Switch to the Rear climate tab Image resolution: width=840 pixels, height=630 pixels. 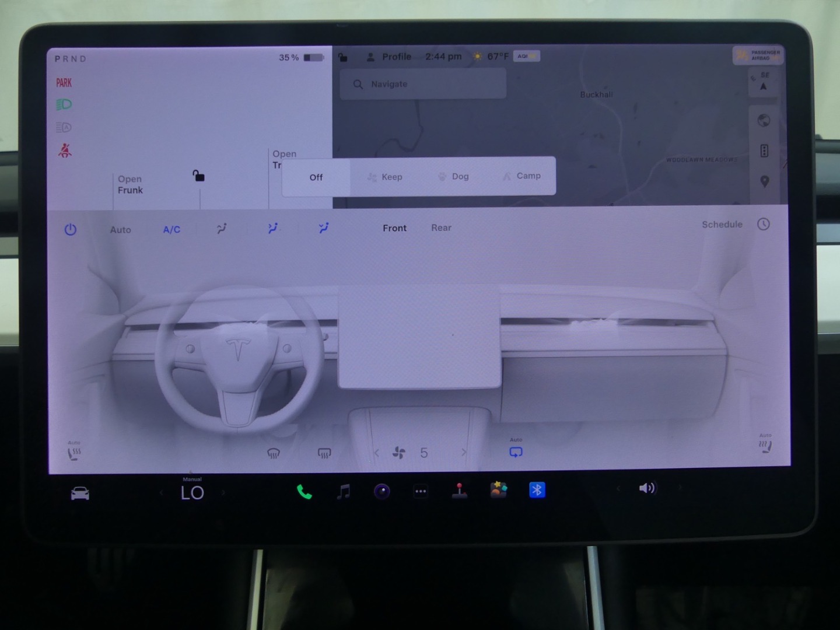(441, 228)
